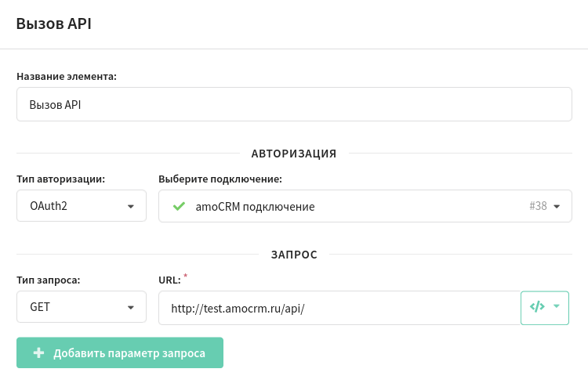
Task: Click the Добавить параметр запроса button
Action: tap(120, 352)
